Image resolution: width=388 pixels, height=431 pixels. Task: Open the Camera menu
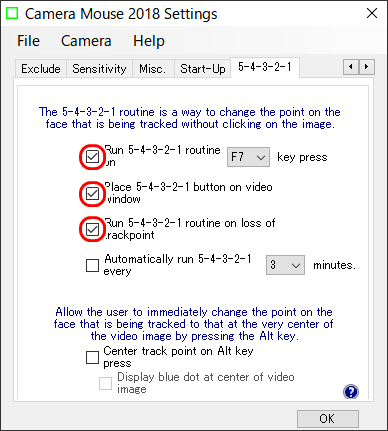tap(86, 41)
